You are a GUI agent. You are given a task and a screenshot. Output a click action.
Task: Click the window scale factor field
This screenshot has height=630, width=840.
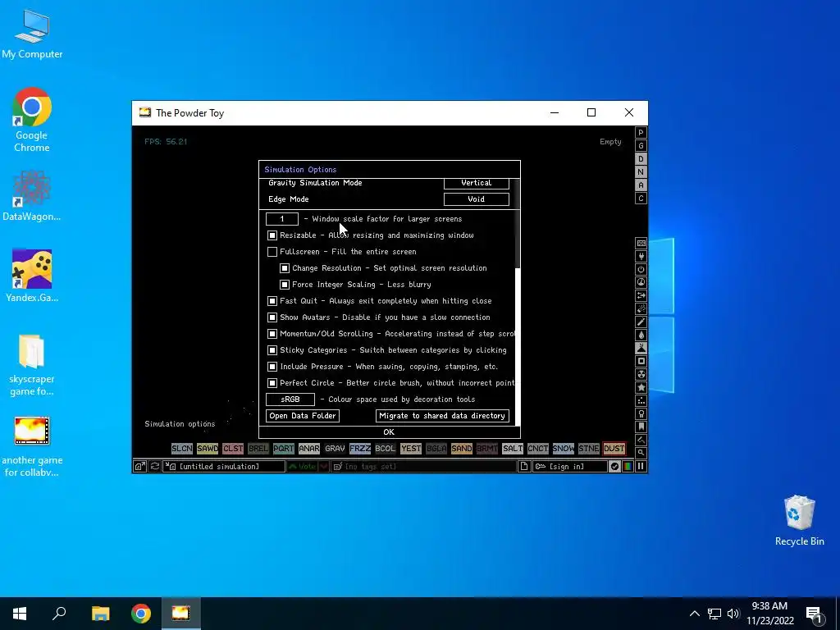(282, 218)
